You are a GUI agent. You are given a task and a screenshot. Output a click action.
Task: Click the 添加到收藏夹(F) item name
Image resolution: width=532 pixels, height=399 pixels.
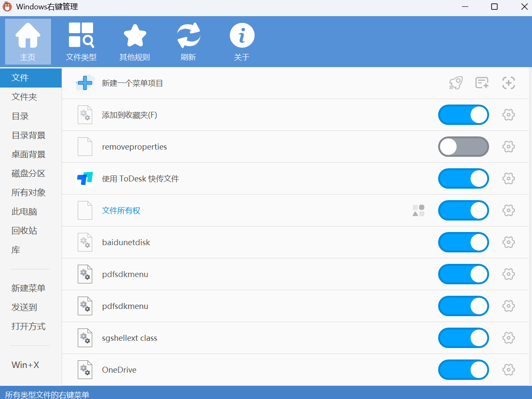[x=130, y=115]
